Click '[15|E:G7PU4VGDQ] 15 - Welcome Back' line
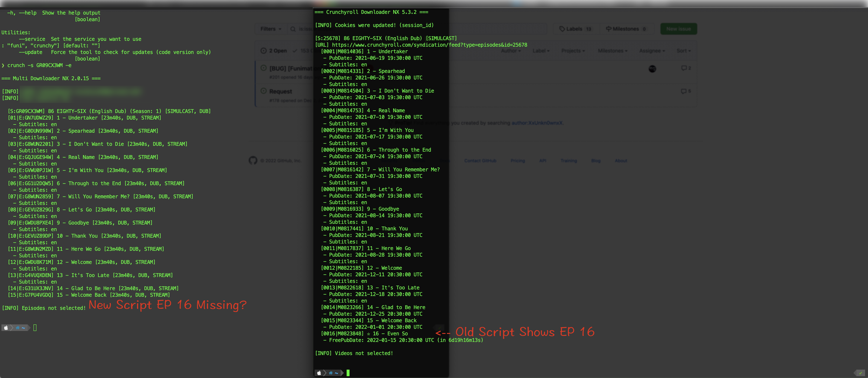The image size is (868, 378). click(x=89, y=295)
